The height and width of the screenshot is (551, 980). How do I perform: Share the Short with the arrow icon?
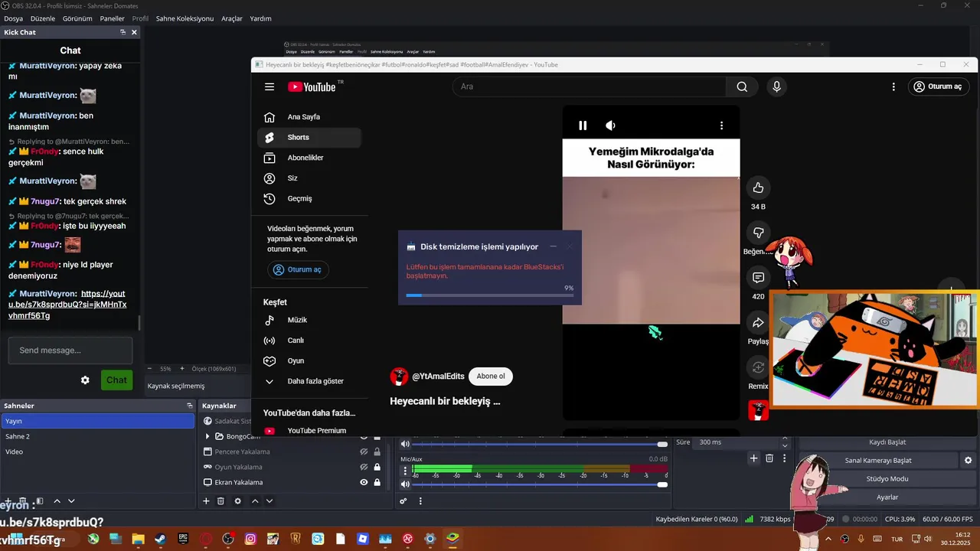[758, 323]
